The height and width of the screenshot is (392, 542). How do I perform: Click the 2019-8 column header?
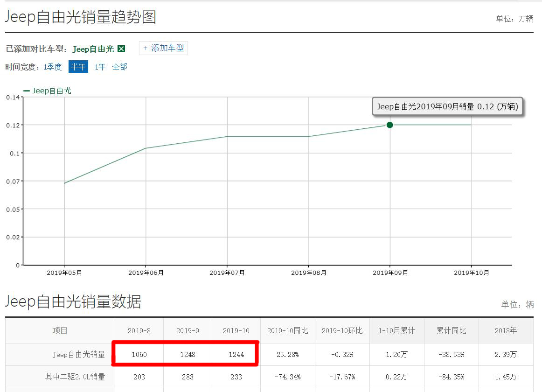click(139, 330)
